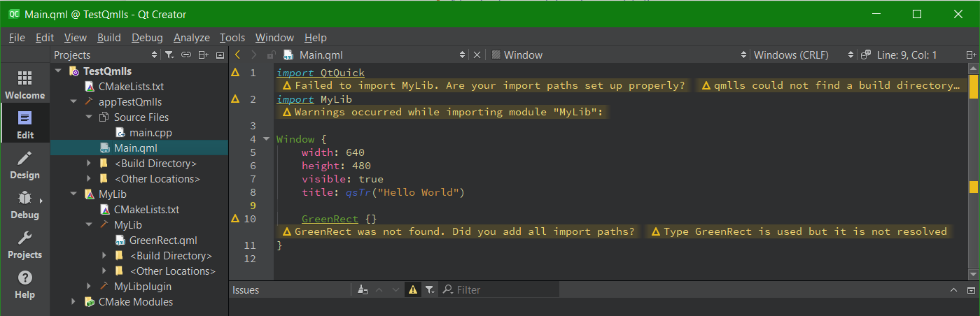Expand the CMake Modules node
980x316 pixels.
coord(73,302)
